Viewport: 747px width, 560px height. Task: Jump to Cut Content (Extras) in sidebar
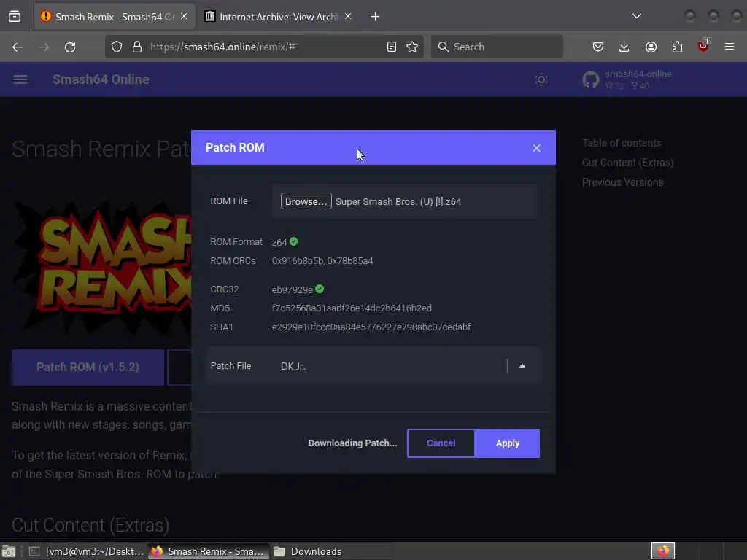pyautogui.click(x=627, y=163)
